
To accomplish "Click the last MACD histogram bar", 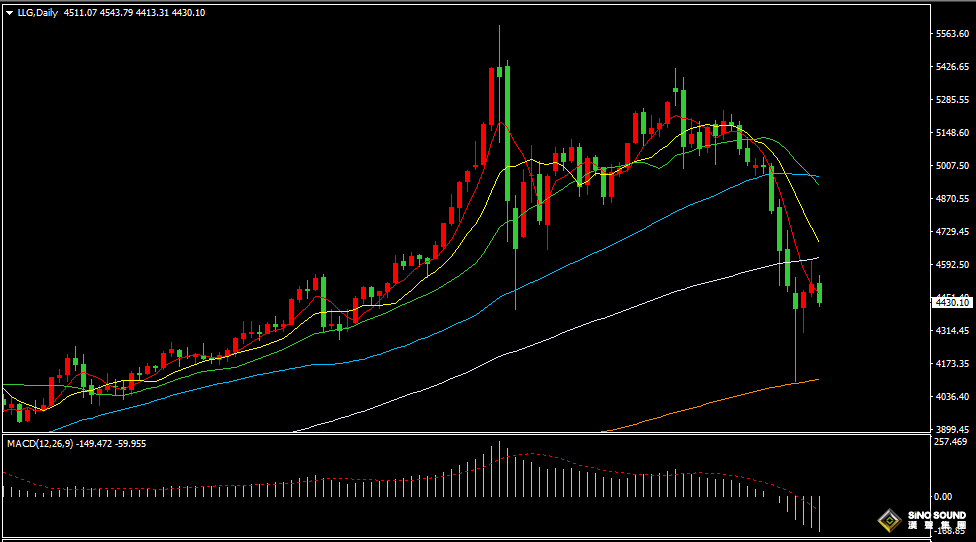I will [x=820, y=512].
